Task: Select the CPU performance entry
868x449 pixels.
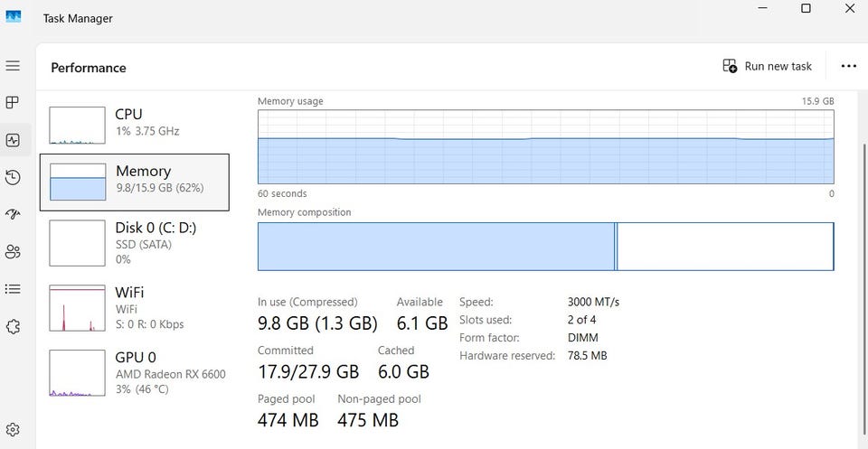Action: tap(135, 125)
